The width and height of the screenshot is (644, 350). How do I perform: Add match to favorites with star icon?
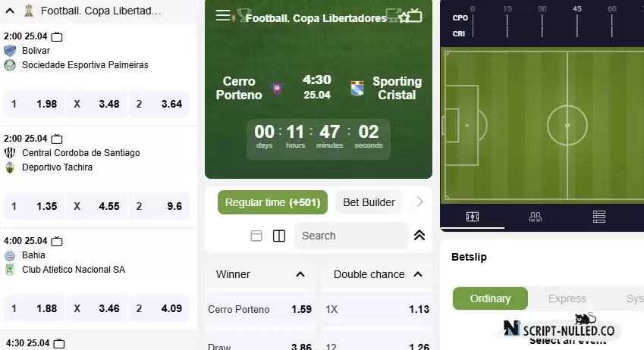click(x=404, y=17)
